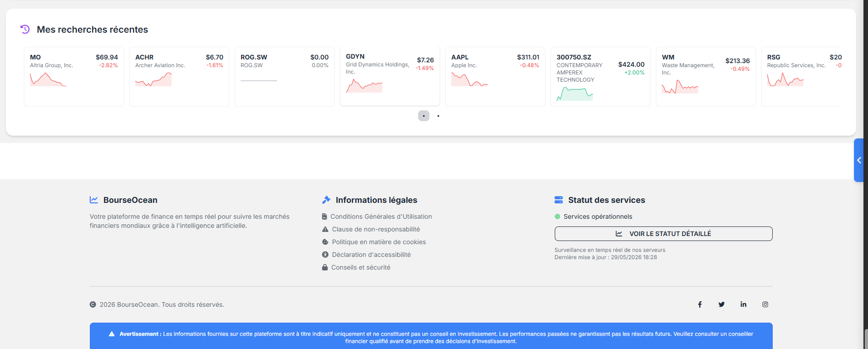
Task: Open the WM Waste Management stock card
Action: pos(706,77)
